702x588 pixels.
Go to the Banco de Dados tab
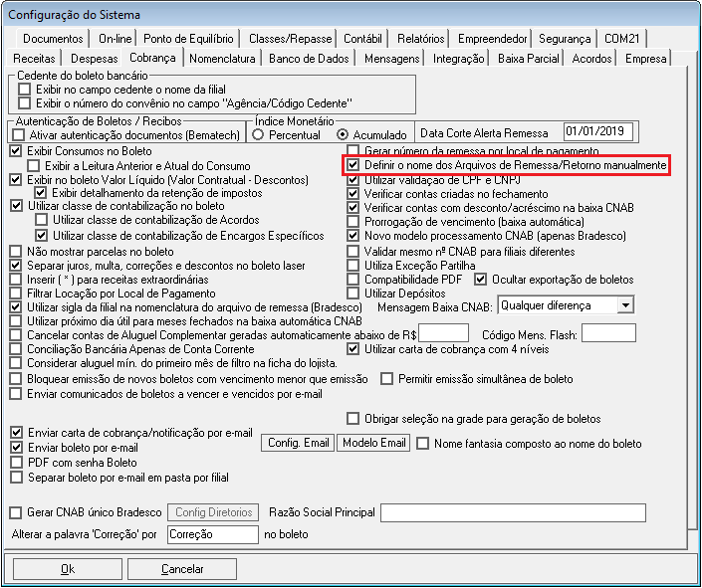tap(309, 59)
